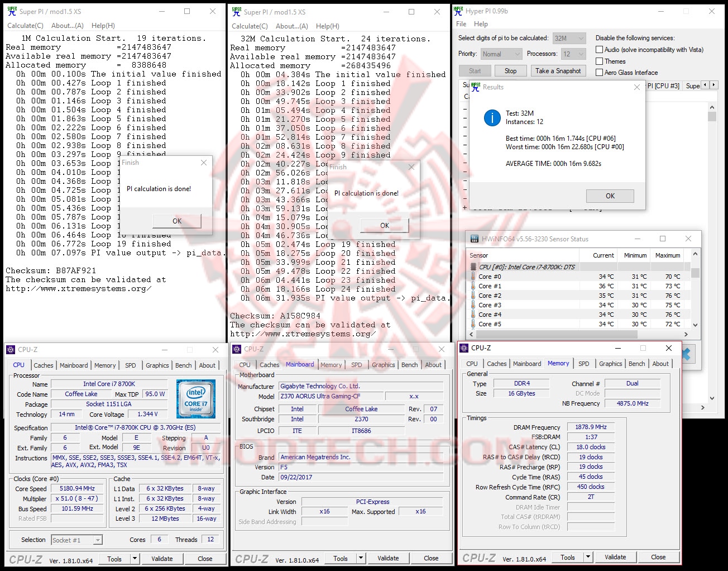Open Help(H) menu in the 1M Super PI window

pos(103,26)
